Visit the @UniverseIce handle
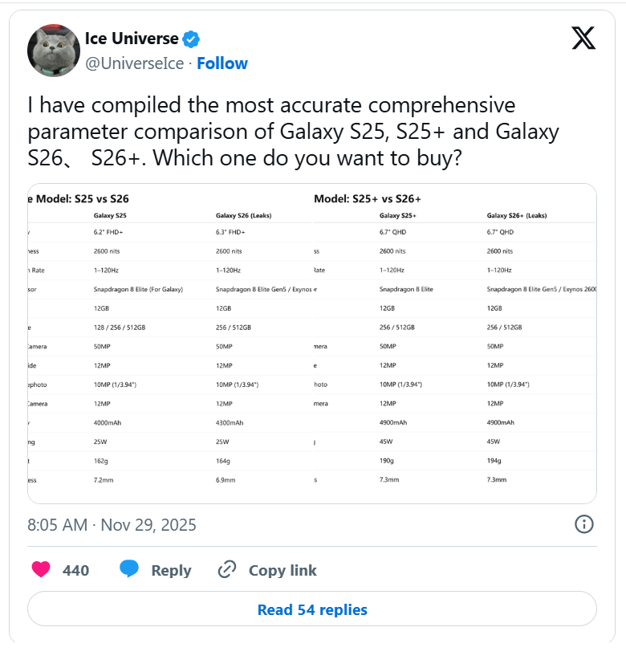Viewport: 626px width, 672px height. pyautogui.click(x=134, y=63)
